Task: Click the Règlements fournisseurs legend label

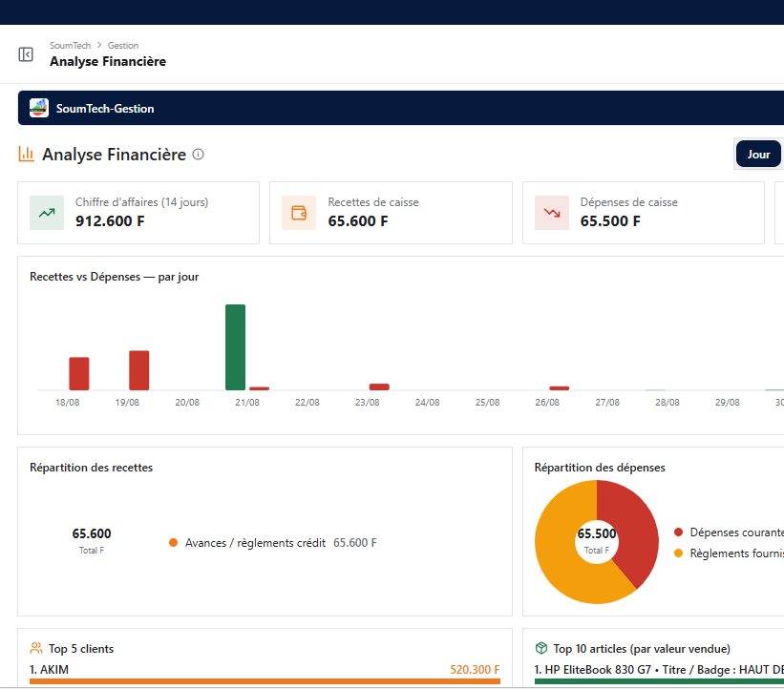Action: click(737, 553)
